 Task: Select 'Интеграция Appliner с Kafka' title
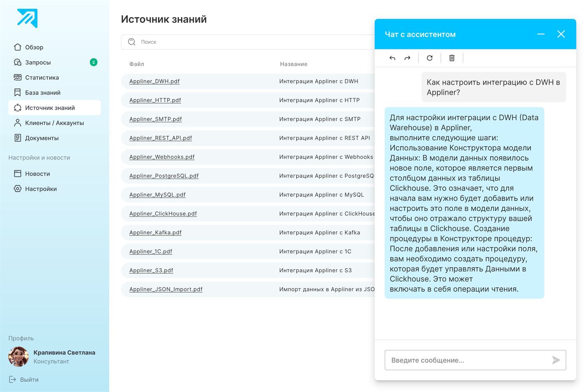tap(320, 232)
